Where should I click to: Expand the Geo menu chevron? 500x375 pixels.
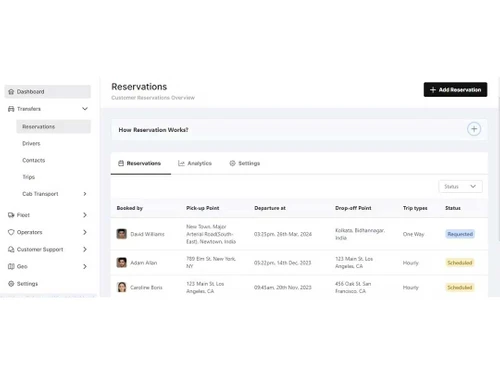[x=85, y=267]
